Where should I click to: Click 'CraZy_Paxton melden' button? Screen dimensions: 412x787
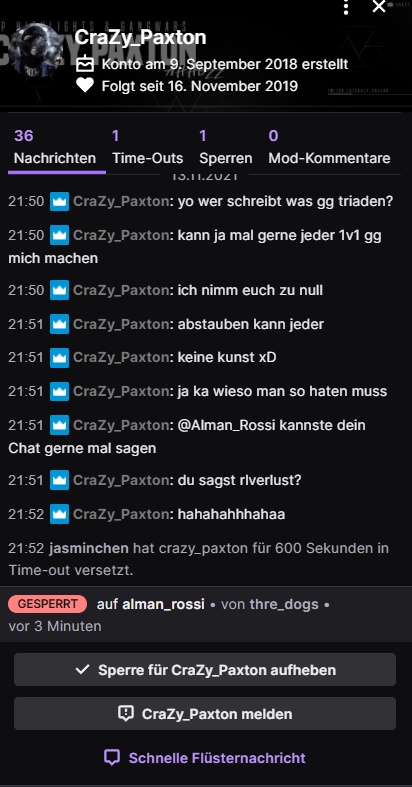[205, 713]
